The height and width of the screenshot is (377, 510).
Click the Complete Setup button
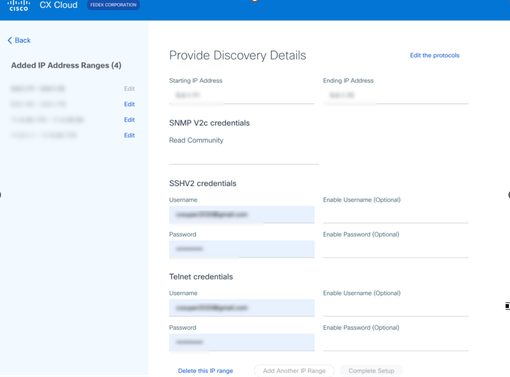(x=371, y=371)
